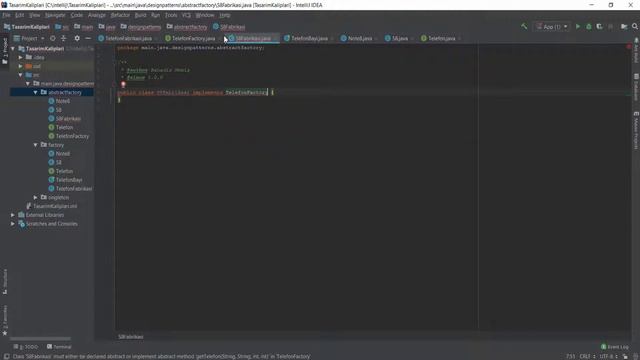The image size is (640, 360).
Task: Open the Event Log button
Action: [x=615, y=347]
